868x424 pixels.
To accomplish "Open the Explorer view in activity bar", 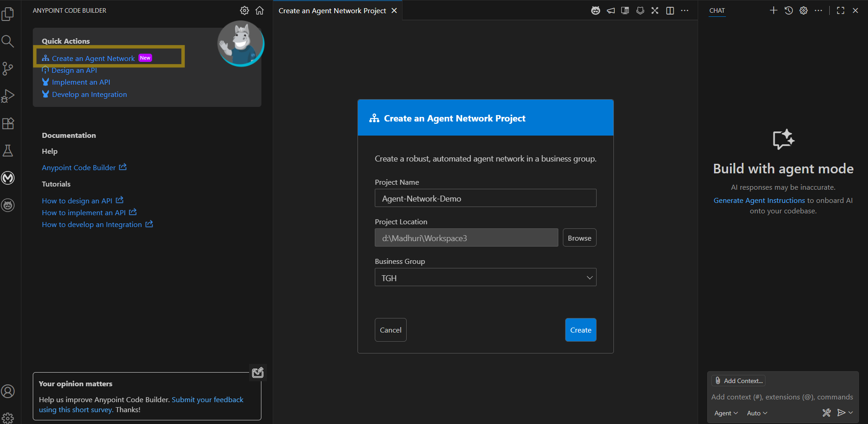I will coord(8,14).
